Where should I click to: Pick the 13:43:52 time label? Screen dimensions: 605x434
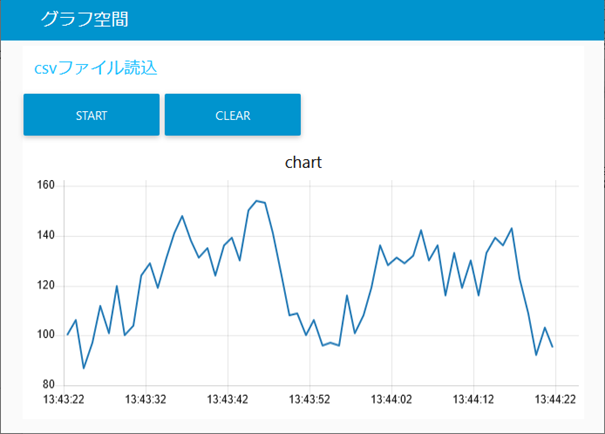pos(310,399)
